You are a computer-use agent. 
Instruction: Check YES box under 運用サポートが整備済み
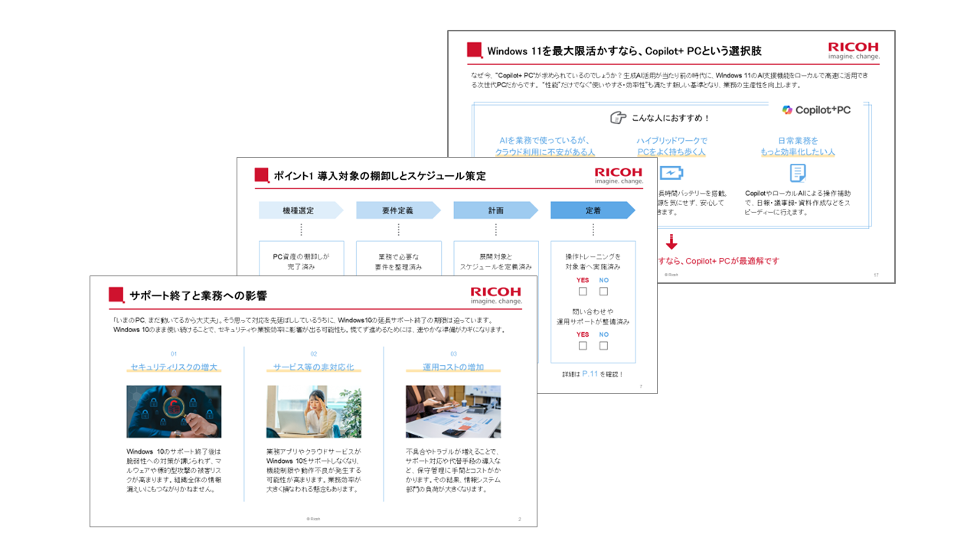(583, 346)
